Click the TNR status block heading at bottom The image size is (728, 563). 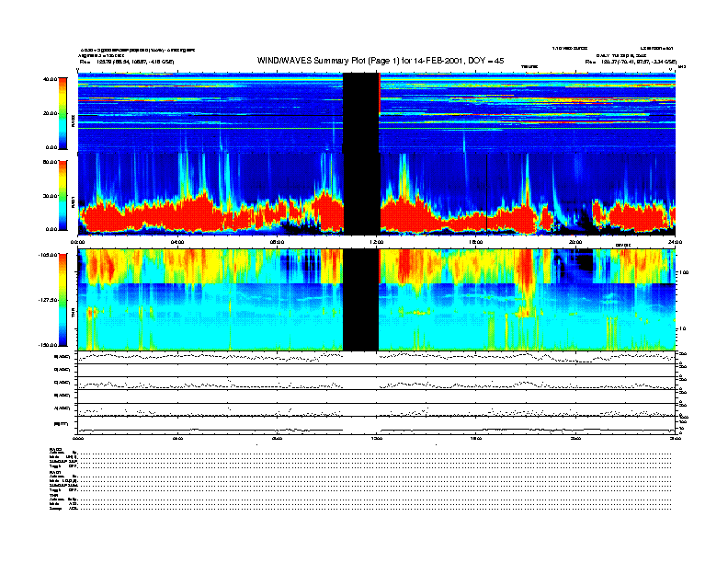coord(54,496)
